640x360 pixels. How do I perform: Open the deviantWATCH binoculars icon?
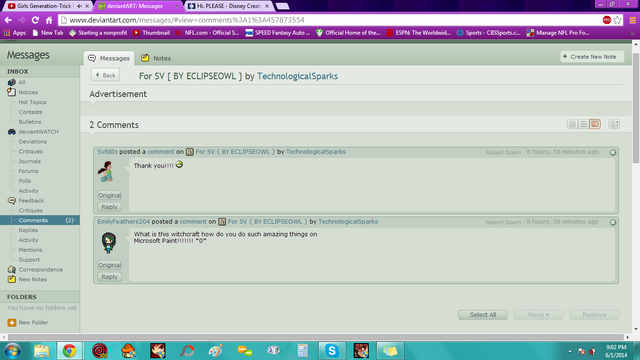pos(11,132)
